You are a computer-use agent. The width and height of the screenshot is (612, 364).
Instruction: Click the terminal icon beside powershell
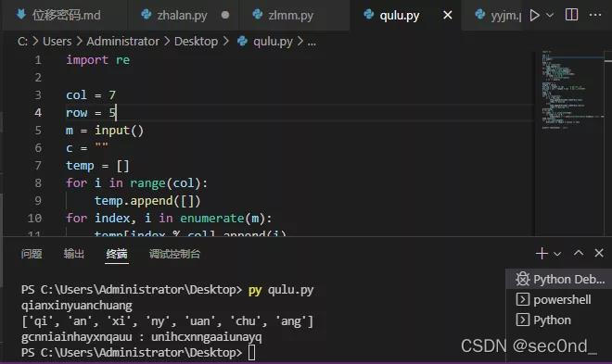(523, 300)
